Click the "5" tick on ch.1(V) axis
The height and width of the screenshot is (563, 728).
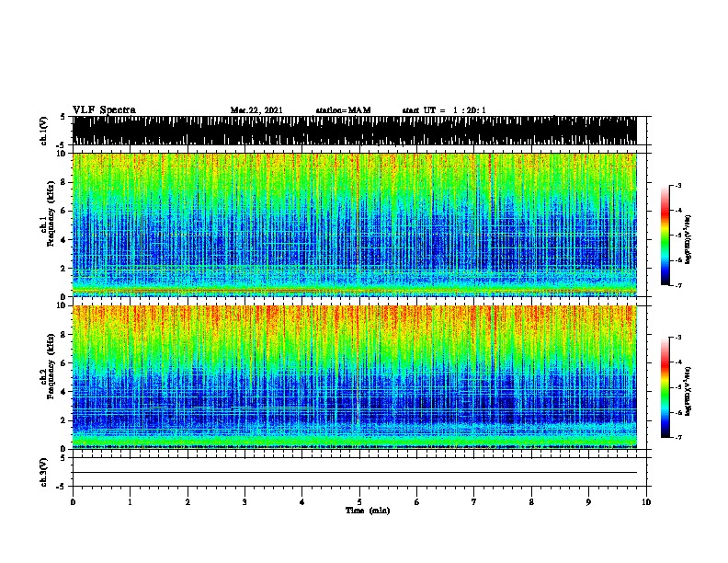(63, 117)
